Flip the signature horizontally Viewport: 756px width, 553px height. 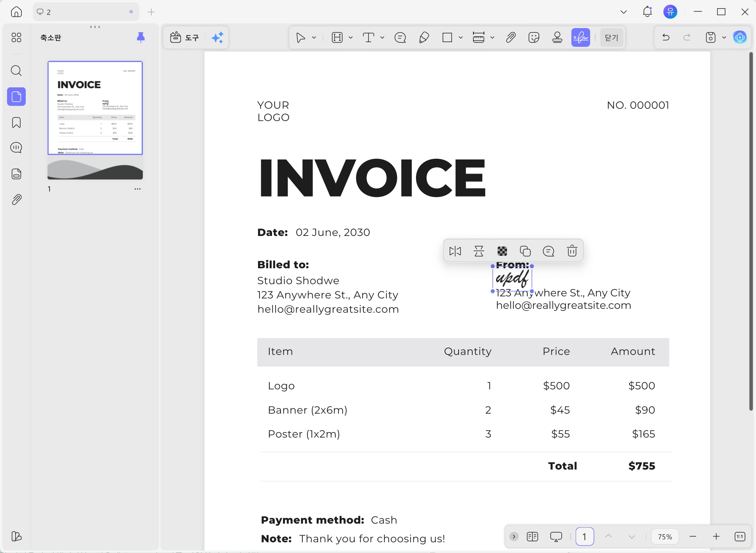coord(455,251)
